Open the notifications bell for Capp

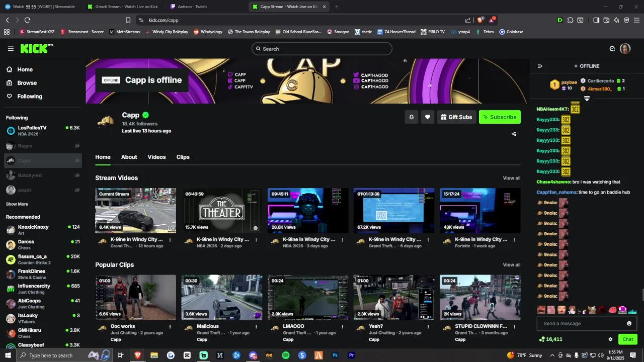tap(412, 117)
